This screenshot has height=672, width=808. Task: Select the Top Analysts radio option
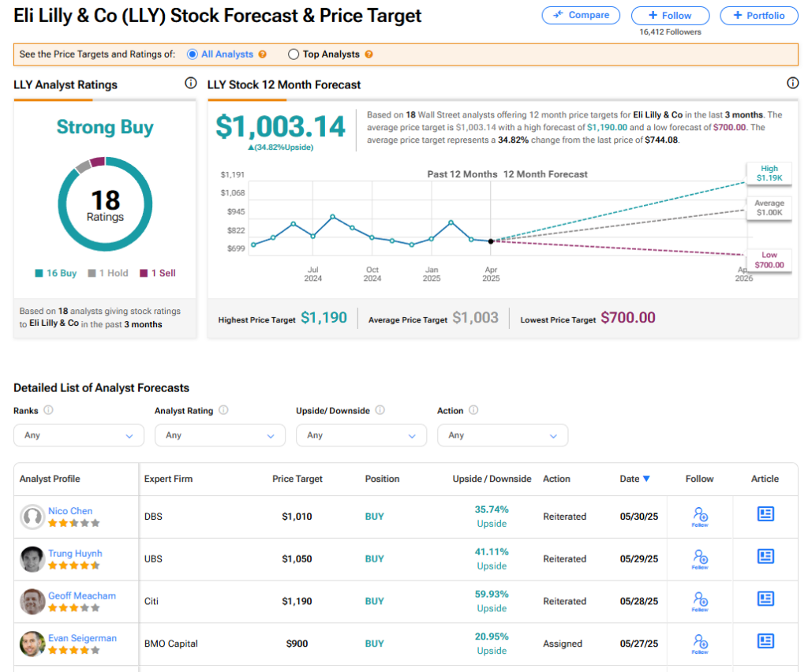pos(294,54)
